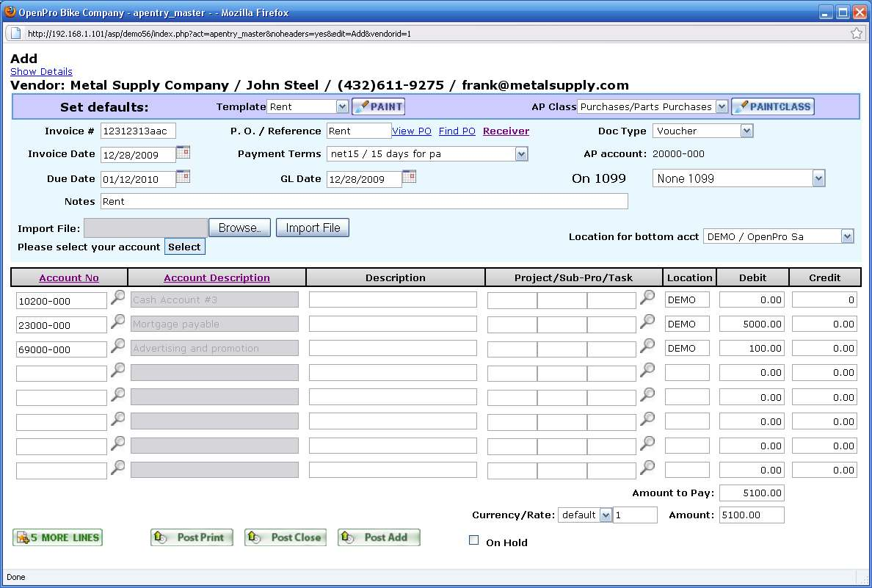Toggle the On Hold checkbox
The width and height of the screenshot is (872, 588).
click(x=474, y=541)
